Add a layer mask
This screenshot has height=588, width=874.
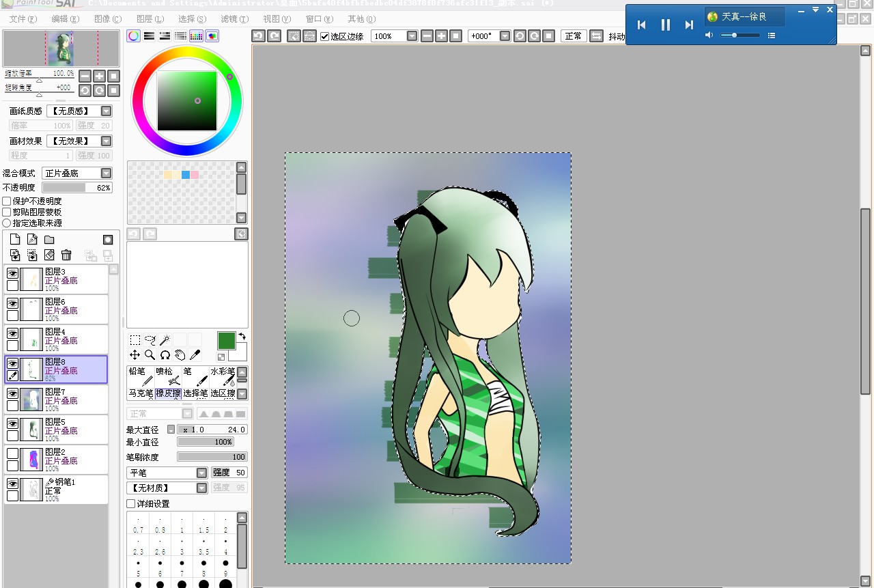pyautogui.click(x=108, y=240)
